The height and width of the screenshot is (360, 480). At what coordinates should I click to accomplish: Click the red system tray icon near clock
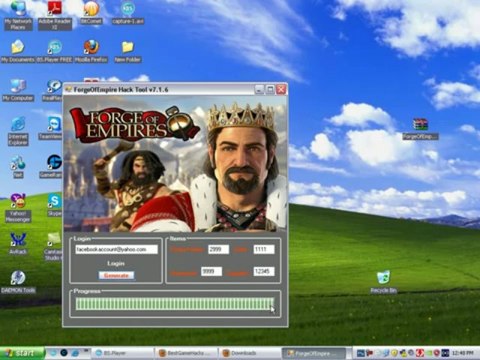click(420, 353)
